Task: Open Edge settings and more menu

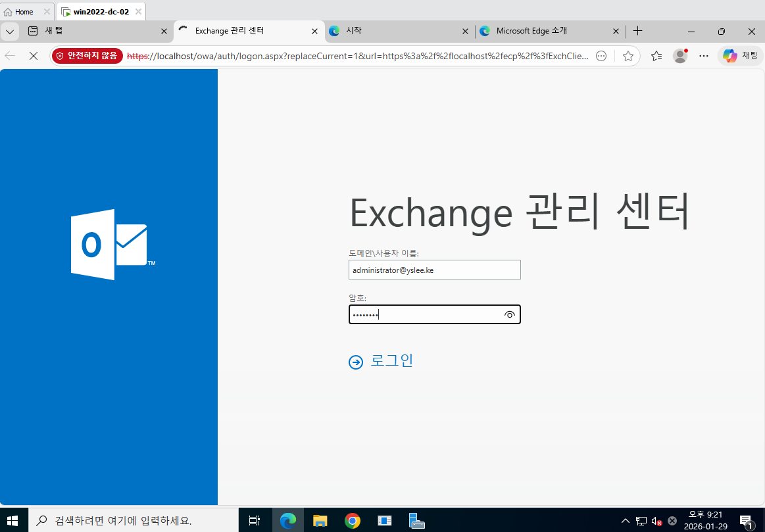Action: 704,56
